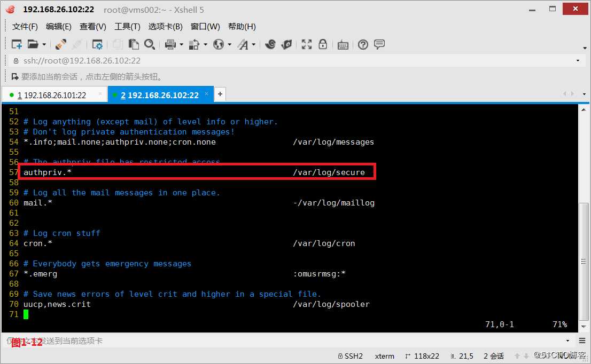Click the terminal vertical scrollbar thumb
Screen dimensions: 591x364
[584, 262]
